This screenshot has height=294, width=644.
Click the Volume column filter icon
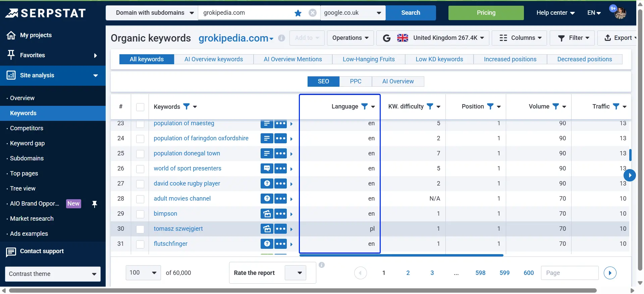point(556,106)
